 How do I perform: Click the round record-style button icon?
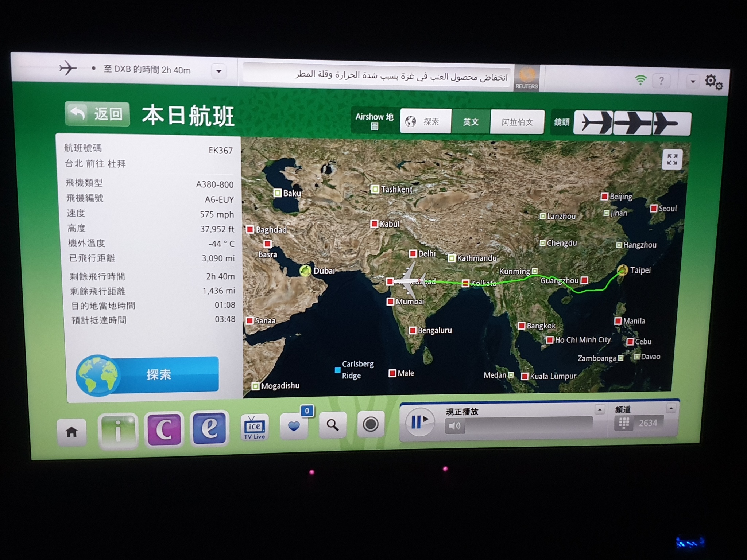[x=371, y=424]
